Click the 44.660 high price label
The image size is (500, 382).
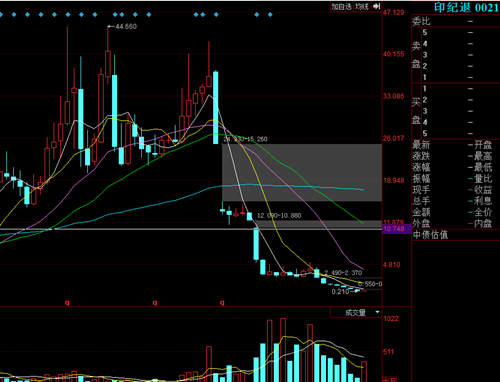126,26
